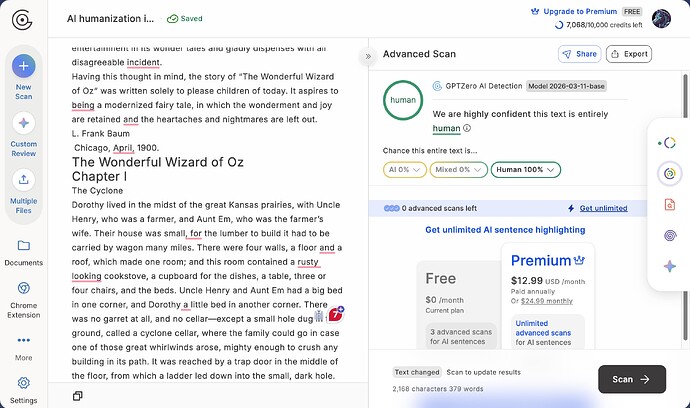Open the user profile avatar
Viewport: 690px width, 408px height.
click(x=661, y=19)
